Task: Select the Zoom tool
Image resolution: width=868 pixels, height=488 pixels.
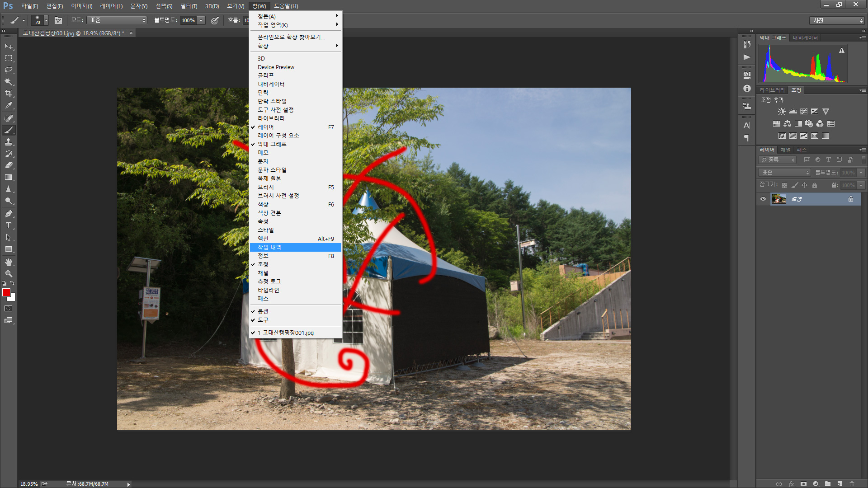Action: pyautogui.click(x=9, y=274)
